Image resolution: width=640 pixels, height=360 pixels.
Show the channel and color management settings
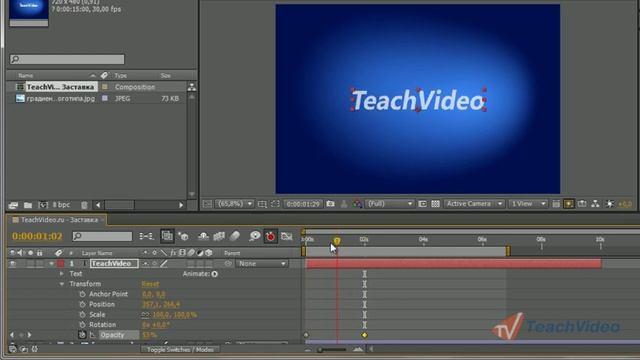[x=357, y=204]
